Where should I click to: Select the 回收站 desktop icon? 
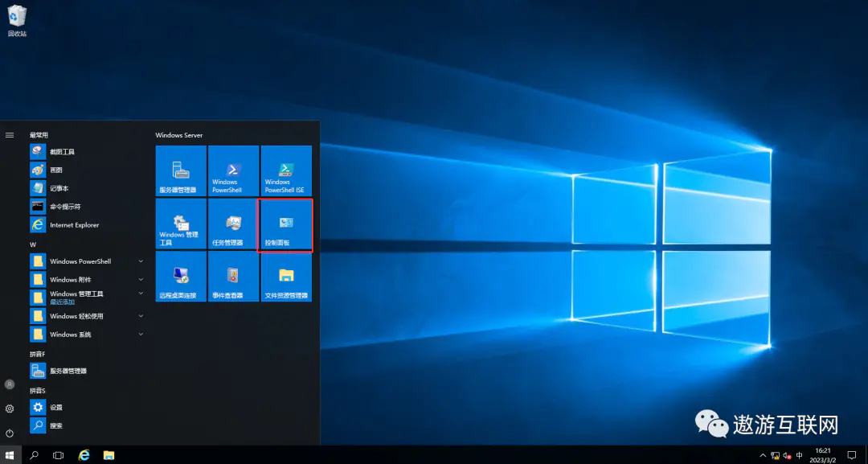(x=17, y=21)
